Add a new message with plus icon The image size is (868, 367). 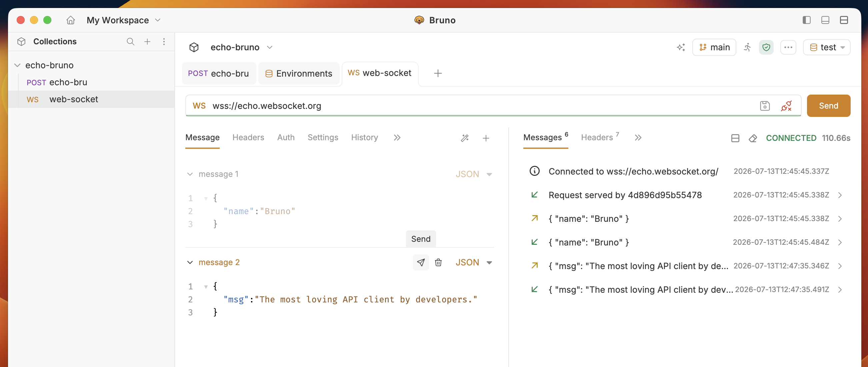click(x=486, y=138)
